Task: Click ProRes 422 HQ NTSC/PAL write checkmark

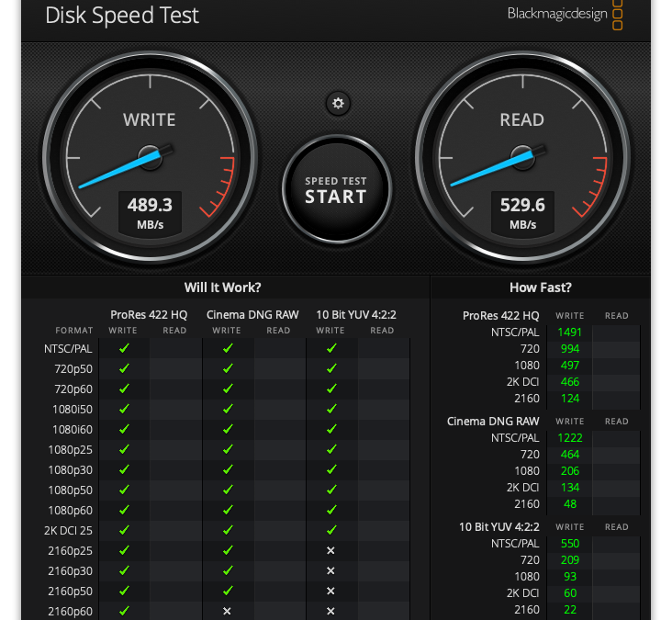Action: pyautogui.click(x=124, y=349)
